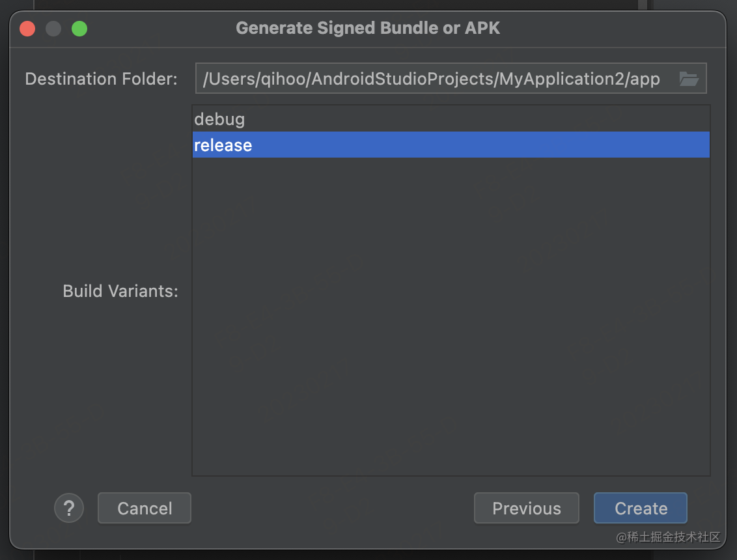Click the Create button
This screenshot has height=560, width=737.
pyautogui.click(x=641, y=508)
